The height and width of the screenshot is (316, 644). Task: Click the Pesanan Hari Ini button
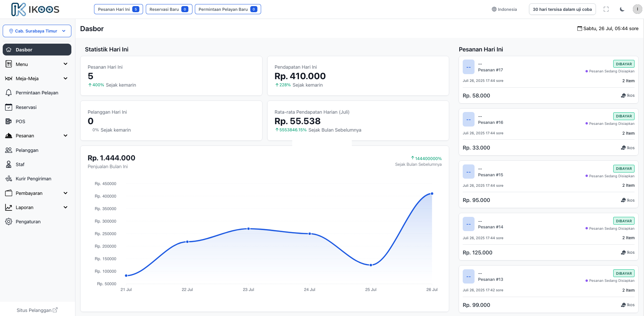(118, 9)
